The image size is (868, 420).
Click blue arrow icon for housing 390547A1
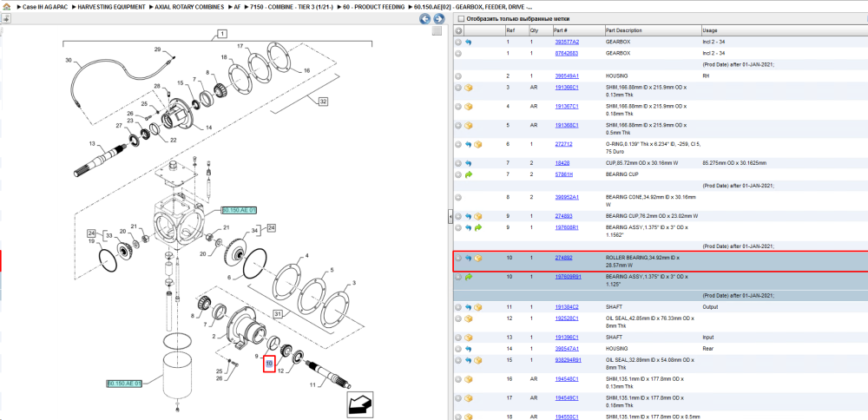pos(469,349)
